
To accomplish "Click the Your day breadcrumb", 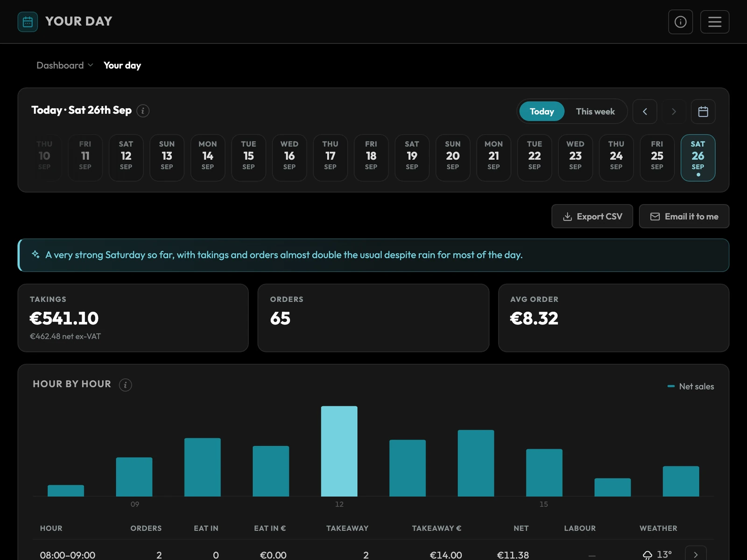I will click(x=122, y=65).
